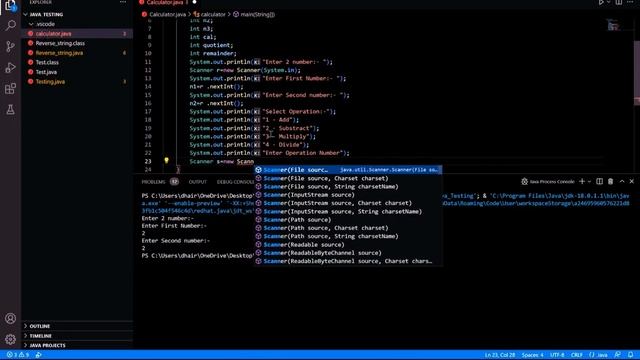Image resolution: width=640 pixels, height=360 pixels.
Task: Open the Manage gear icon
Action: [x=10, y=339]
